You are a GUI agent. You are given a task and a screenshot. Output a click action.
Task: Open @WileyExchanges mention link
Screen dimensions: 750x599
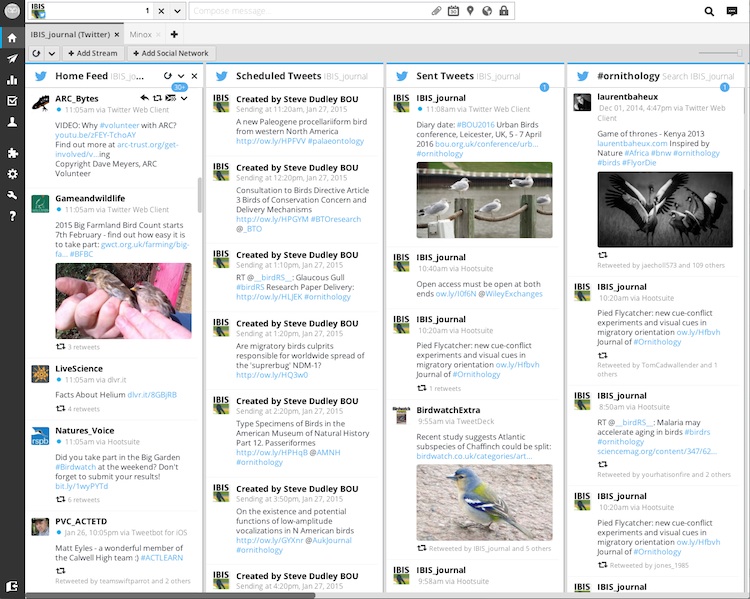coord(510,294)
